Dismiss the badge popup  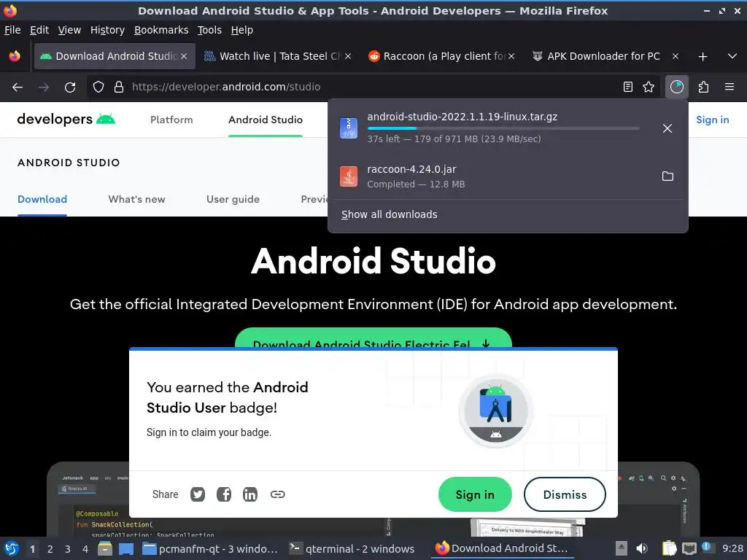tap(565, 494)
